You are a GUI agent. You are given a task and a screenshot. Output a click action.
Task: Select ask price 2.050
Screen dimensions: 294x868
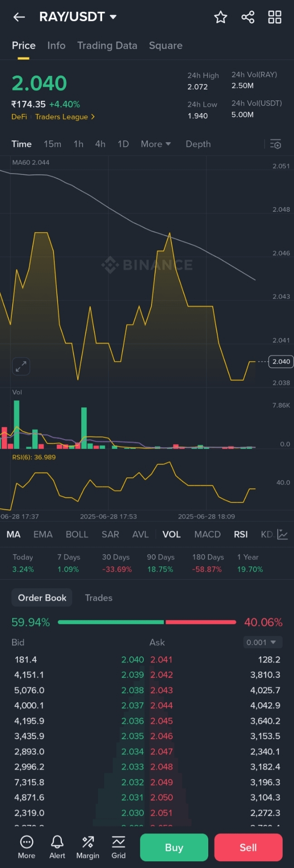[x=162, y=798]
